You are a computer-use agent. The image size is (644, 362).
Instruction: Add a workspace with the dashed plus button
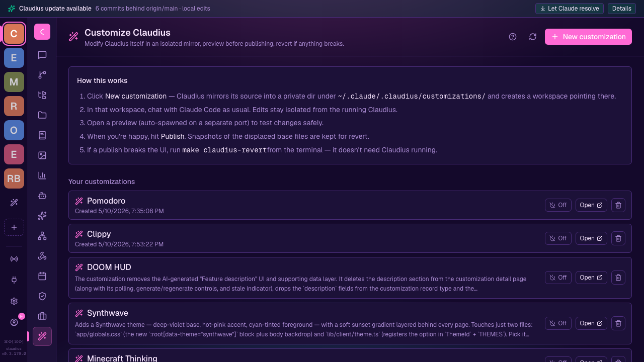[14, 227]
